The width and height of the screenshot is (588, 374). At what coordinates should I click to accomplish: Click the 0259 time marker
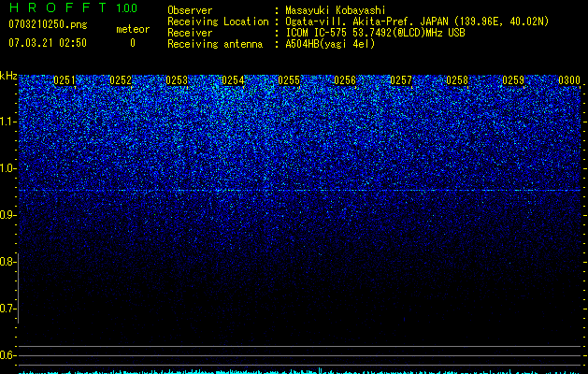[513, 80]
